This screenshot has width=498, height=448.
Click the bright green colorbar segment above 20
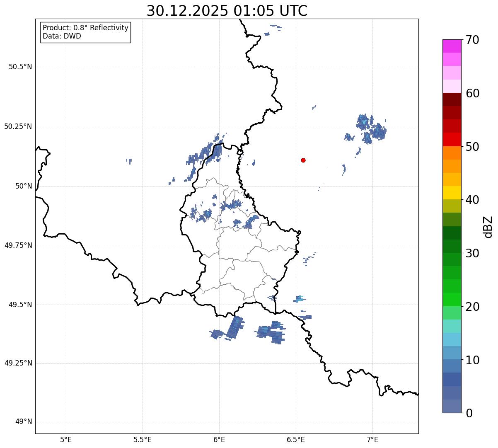pyautogui.click(x=452, y=299)
